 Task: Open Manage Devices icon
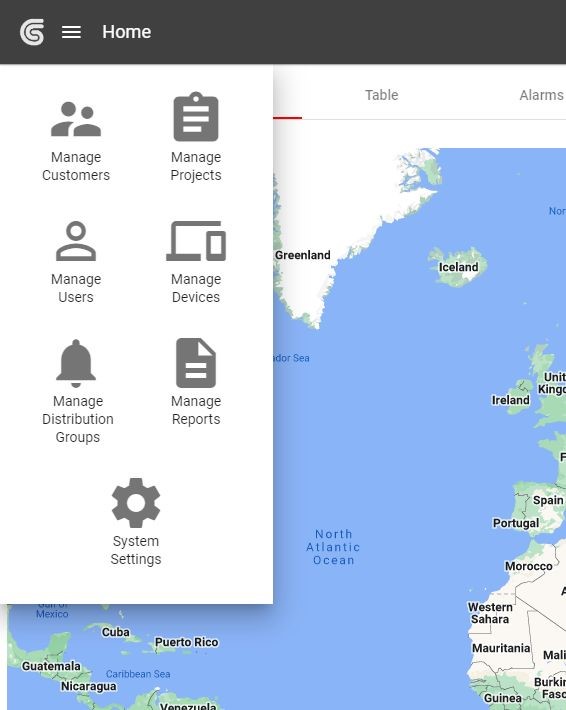pos(196,241)
